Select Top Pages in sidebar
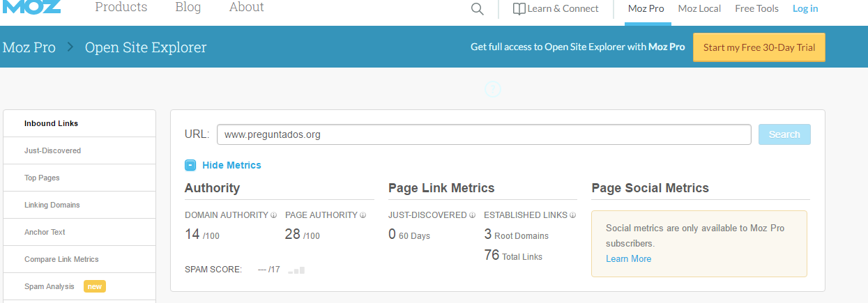Image resolution: width=868 pixels, height=303 pixels. coord(79,178)
